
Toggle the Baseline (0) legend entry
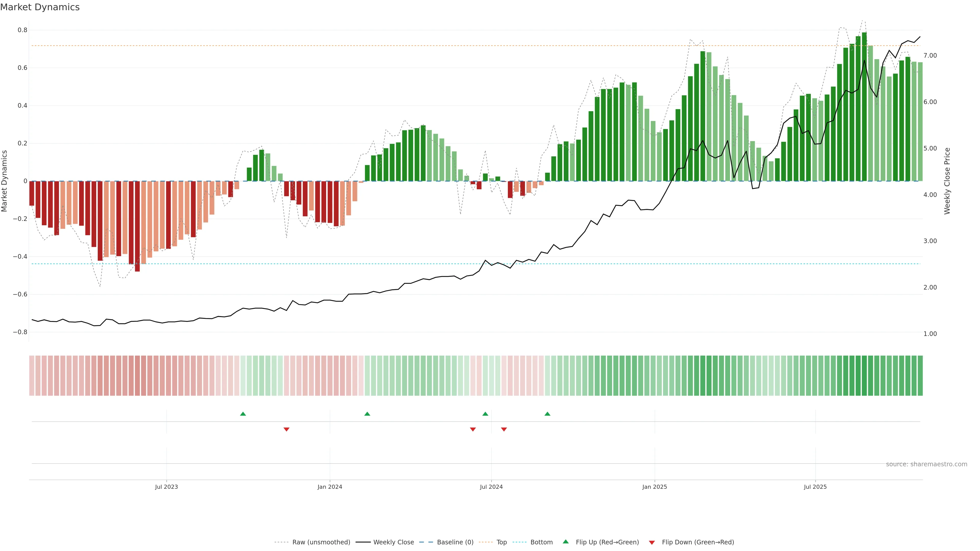tap(455, 542)
